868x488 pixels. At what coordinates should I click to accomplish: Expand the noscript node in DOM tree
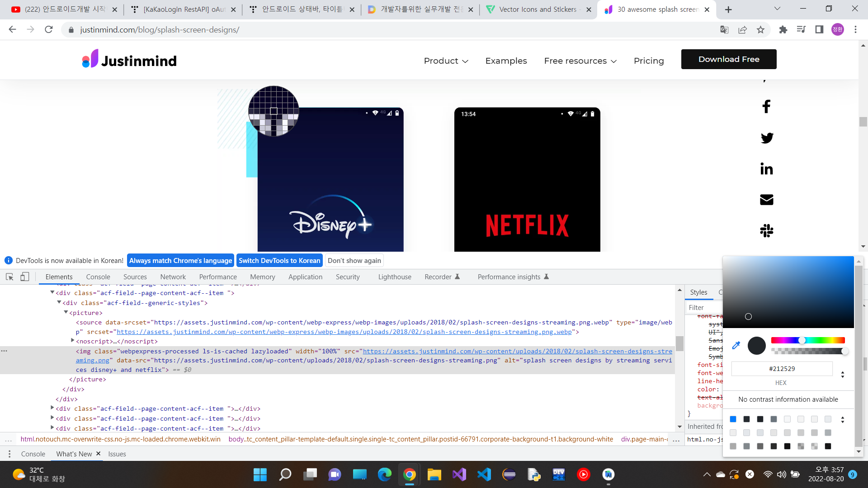coord(73,341)
